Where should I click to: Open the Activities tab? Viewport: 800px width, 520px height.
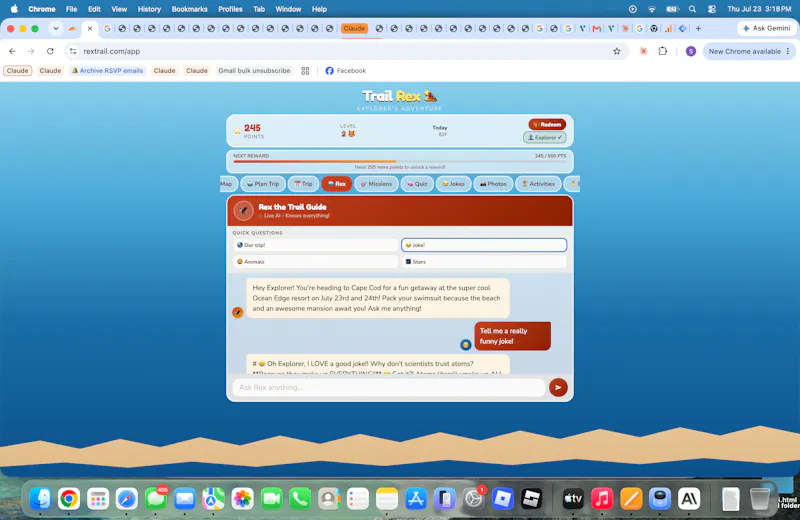(x=538, y=184)
